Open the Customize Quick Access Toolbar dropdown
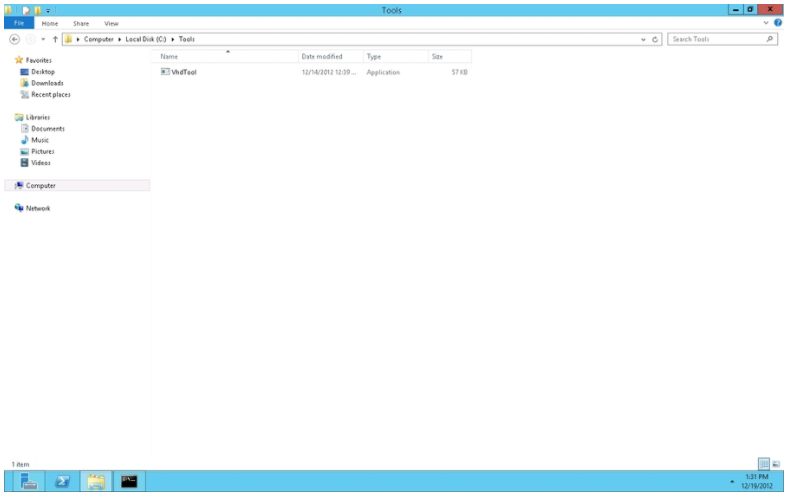 click(48, 11)
